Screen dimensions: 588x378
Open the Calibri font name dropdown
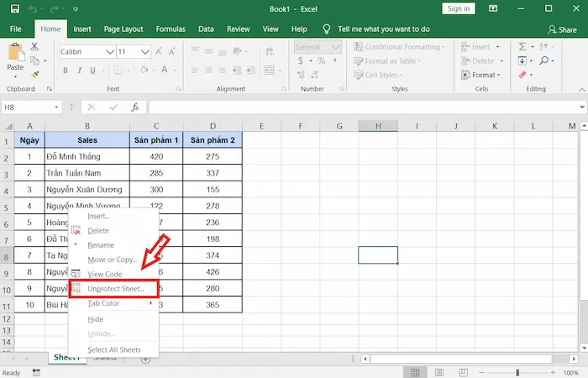tap(110, 52)
